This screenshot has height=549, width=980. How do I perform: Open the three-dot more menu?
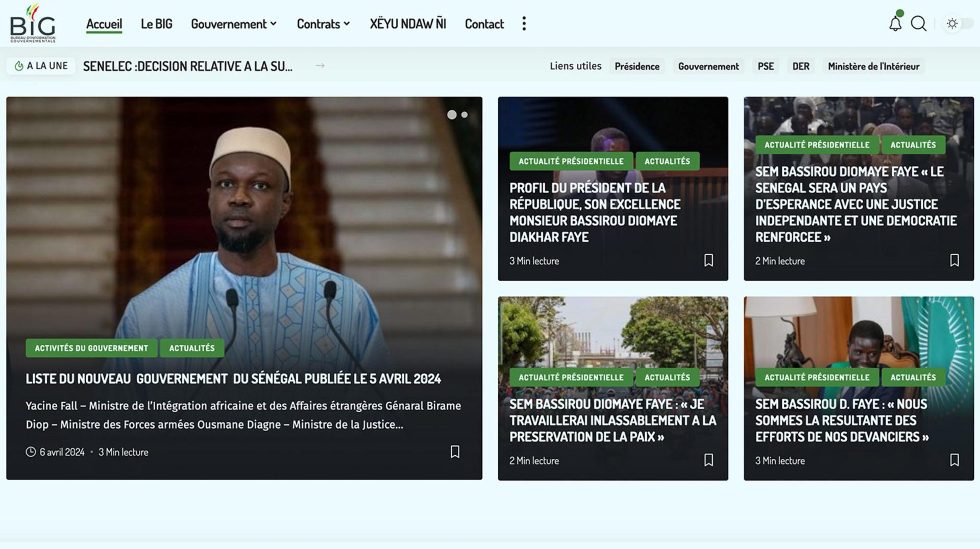(524, 23)
